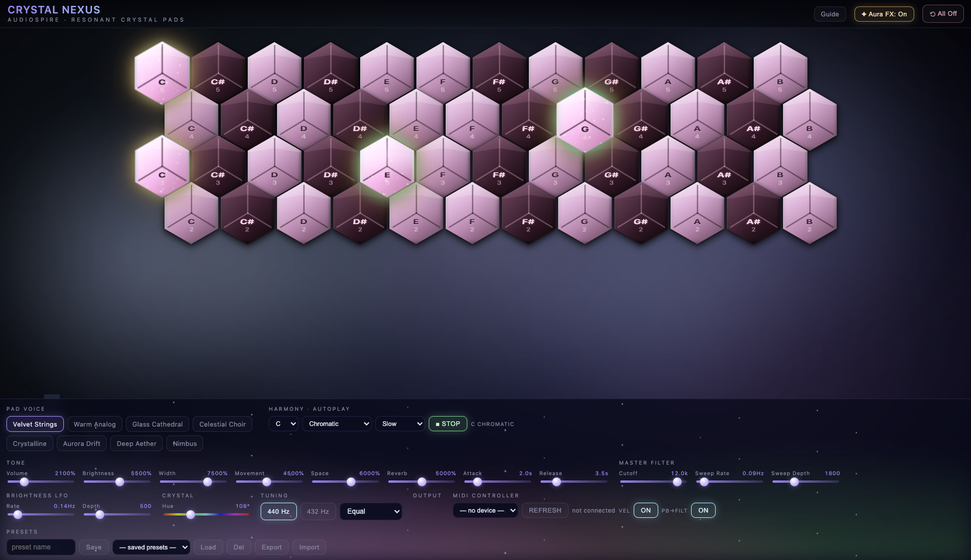Viewport: 971px width, 560px height.
Task: Play the F2 crystal pad
Action: tap(472, 213)
